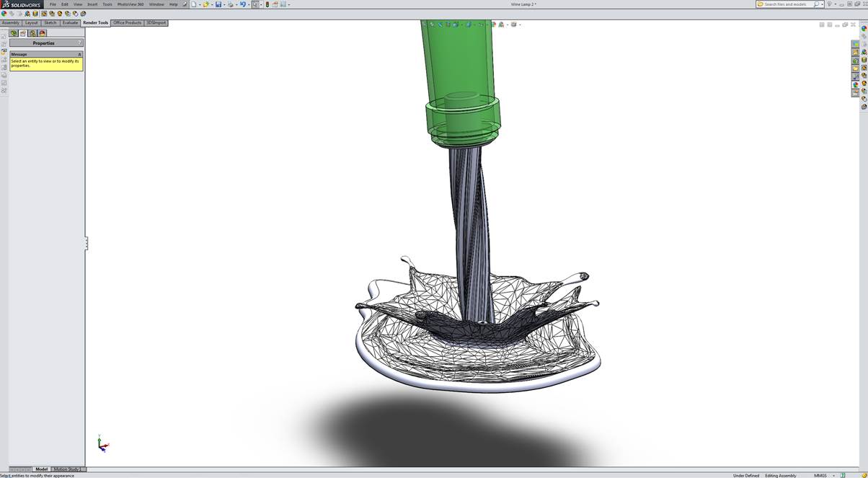
Task: Open the File menu
Action: coord(53,4)
